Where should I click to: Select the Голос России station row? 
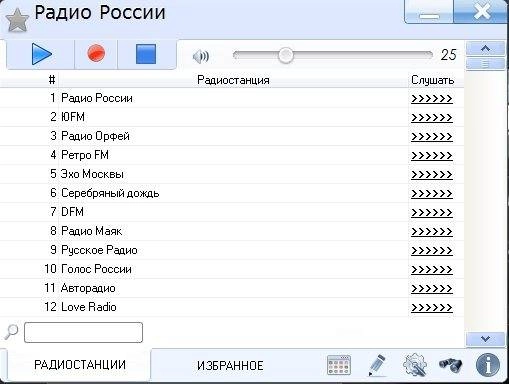[x=232, y=269]
